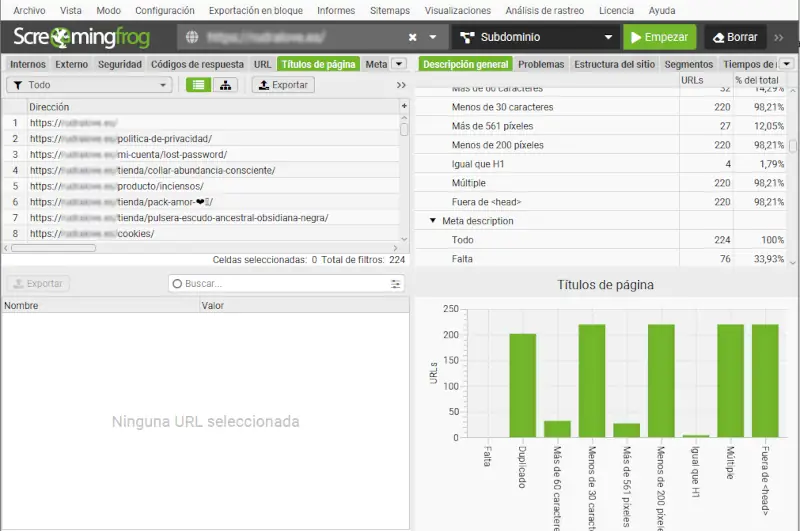Switch to the Internos tab
The image size is (800, 531).
click(x=28, y=64)
